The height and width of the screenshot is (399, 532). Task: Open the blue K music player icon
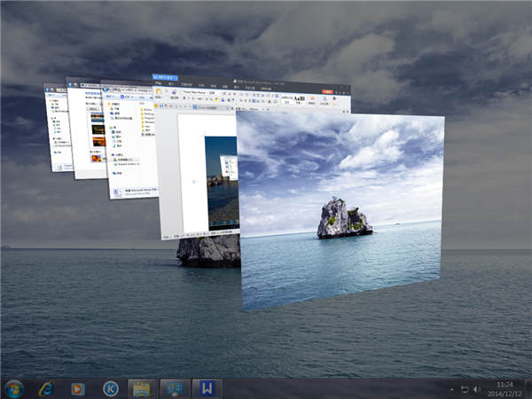(x=111, y=389)
